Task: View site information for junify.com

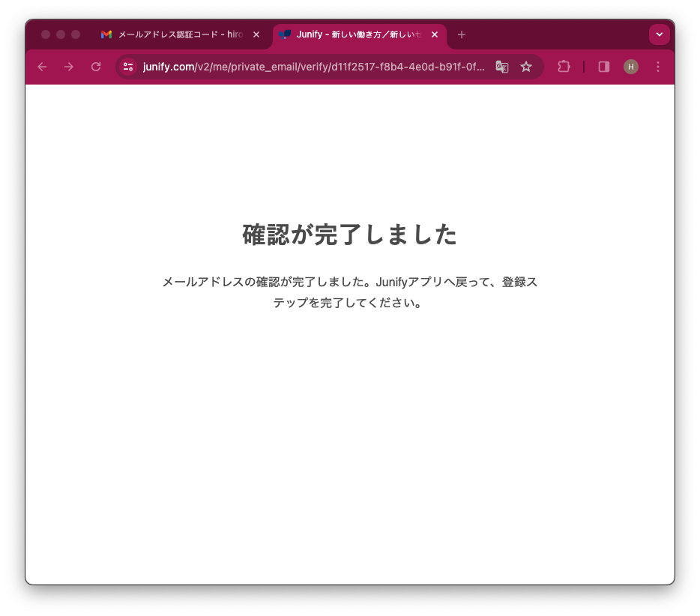Action: coord(128,67)
